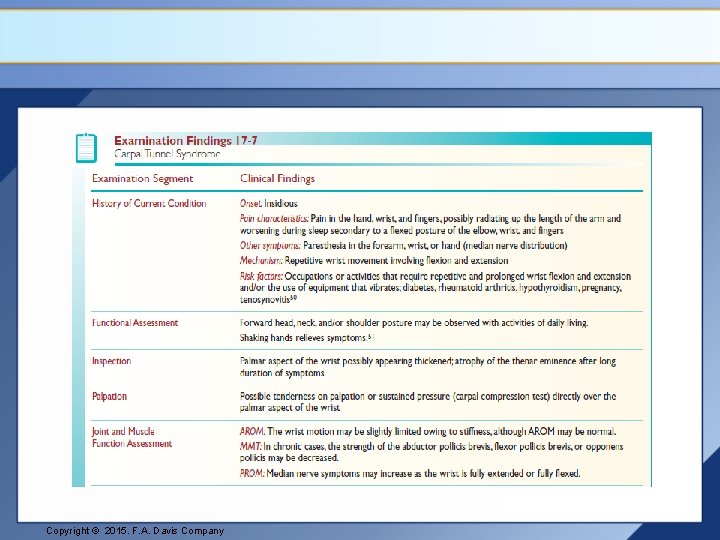Click the 'Palmar aspect of the wrist possibly' text
The image size is (720, 540).
pos(428,367)
